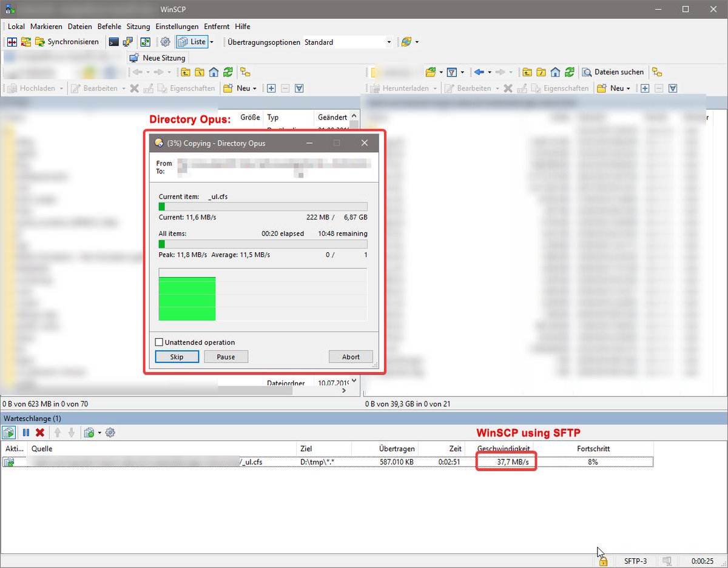Click the Current item progress bar
The width and height of the screenshot is (728, 568).
tap(263, 207)
